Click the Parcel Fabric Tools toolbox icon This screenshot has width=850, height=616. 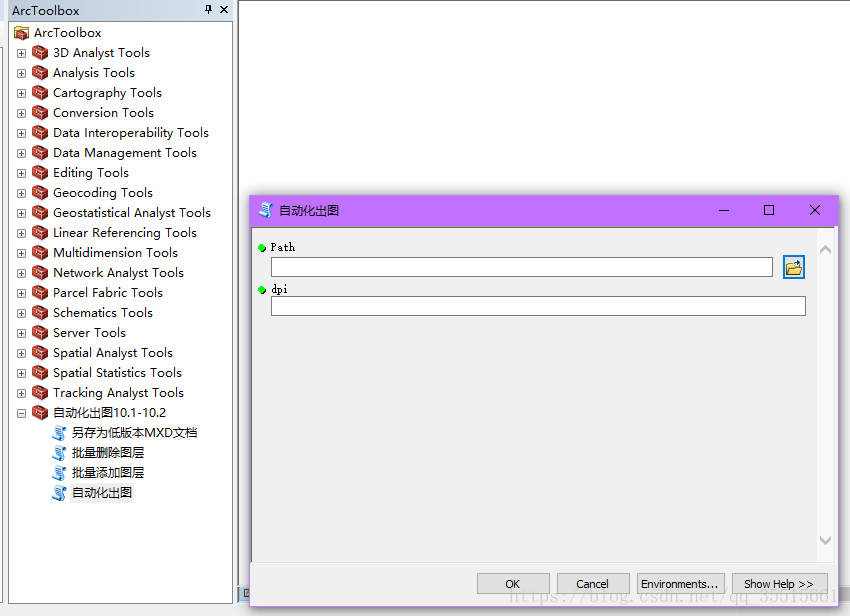[x=40, y=293]
